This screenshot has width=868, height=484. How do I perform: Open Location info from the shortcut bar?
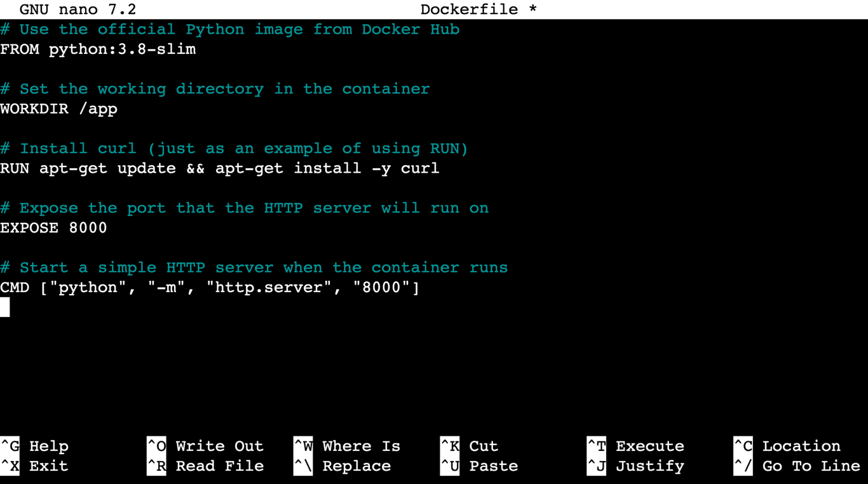click(x=801, y=446)
